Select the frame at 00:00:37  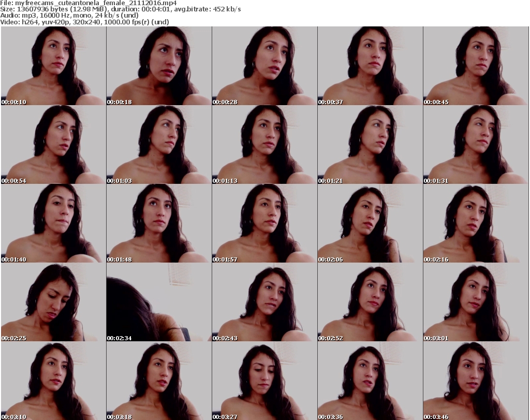370,66
